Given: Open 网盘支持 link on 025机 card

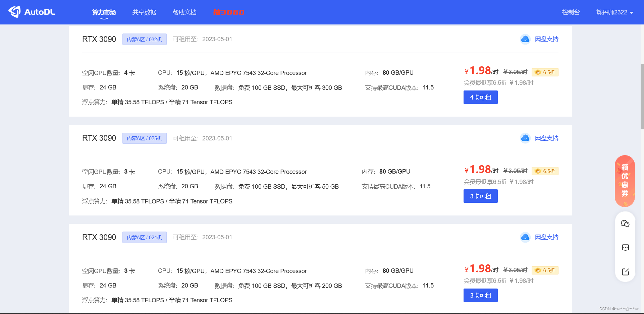Looking at the screenshot, I should pyautogui.click(x=547, y=138).
